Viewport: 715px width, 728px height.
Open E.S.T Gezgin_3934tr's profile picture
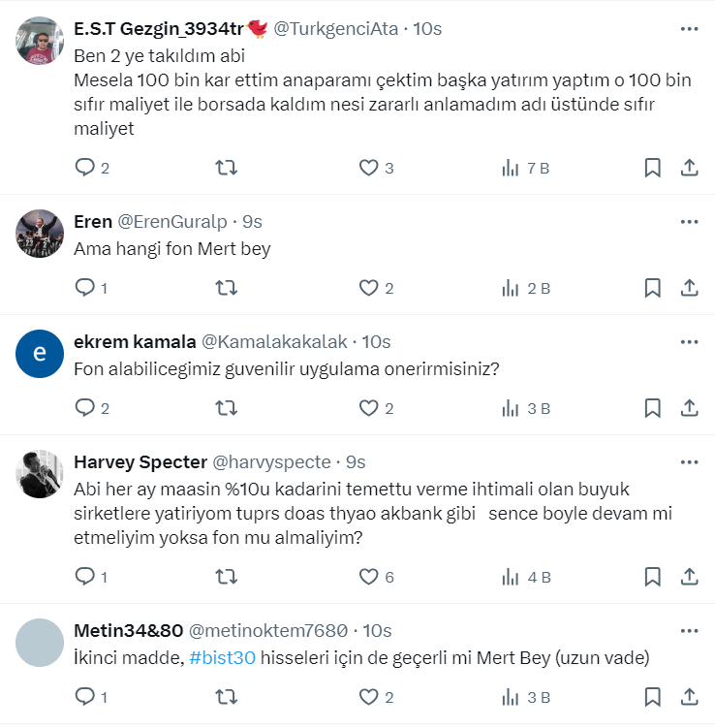click(x=40, y=41)
